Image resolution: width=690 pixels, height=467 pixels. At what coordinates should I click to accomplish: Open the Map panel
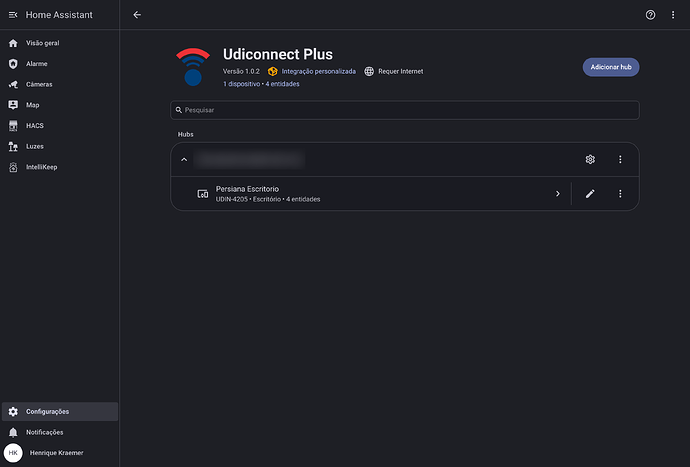(59, 105)
